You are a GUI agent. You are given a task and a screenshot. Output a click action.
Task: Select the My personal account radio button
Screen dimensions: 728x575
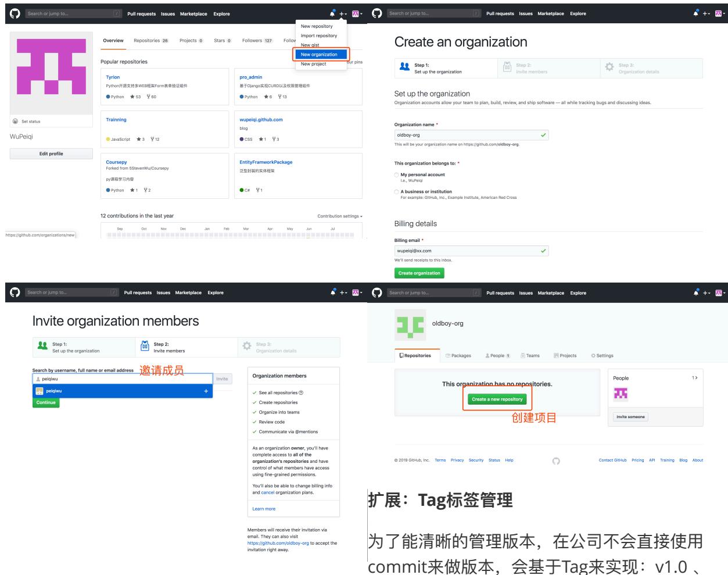click(x=397, y=174)
